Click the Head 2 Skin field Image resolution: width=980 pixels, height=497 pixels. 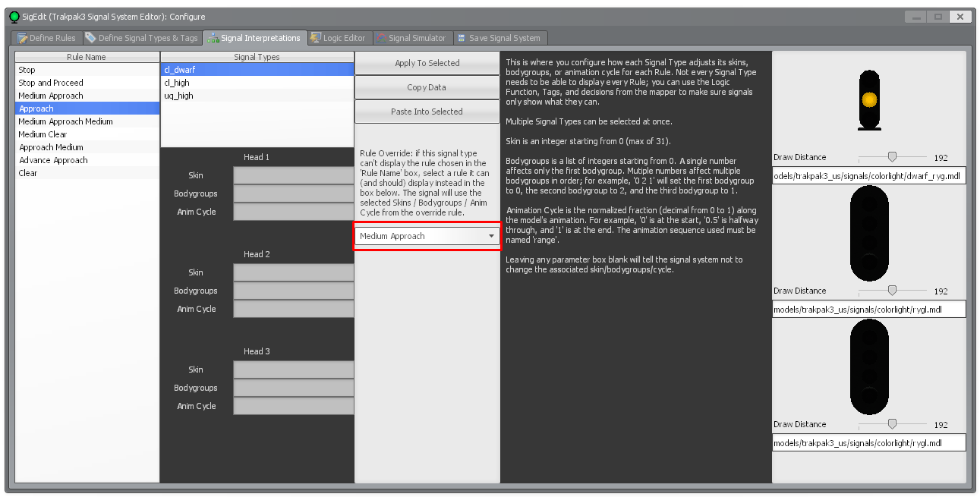tap(294, 272)
